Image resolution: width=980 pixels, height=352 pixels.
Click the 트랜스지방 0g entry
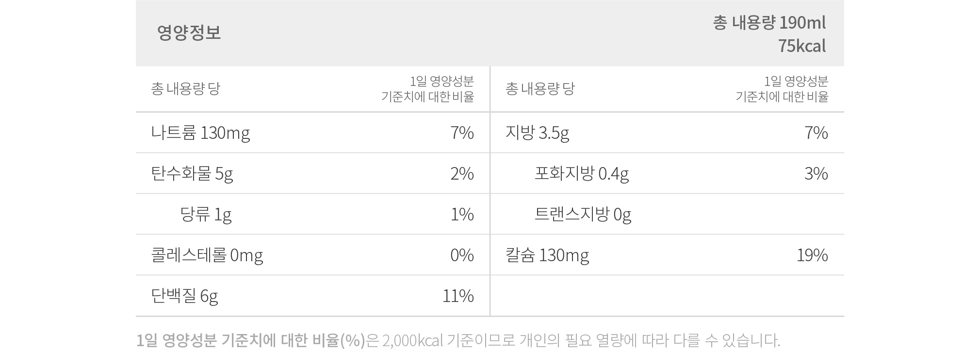(583, 214)
